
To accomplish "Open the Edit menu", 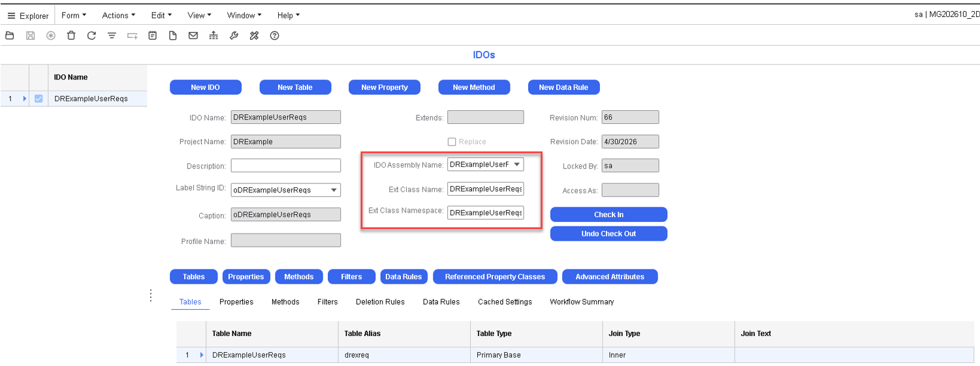I will pos(161,15).
